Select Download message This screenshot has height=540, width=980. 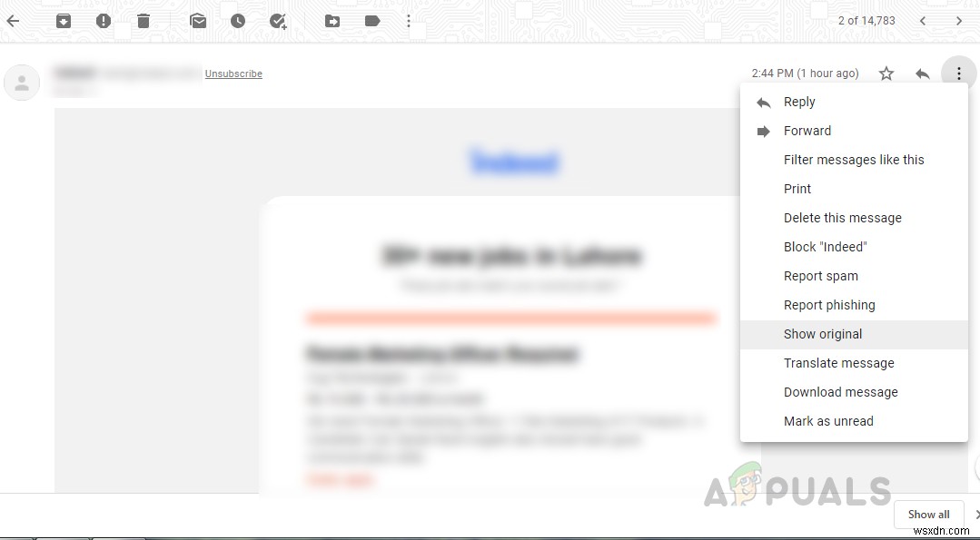click(854, 392)
